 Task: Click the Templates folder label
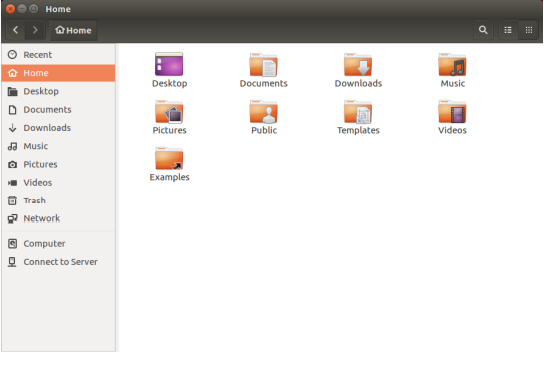click(x=358, y=131)
